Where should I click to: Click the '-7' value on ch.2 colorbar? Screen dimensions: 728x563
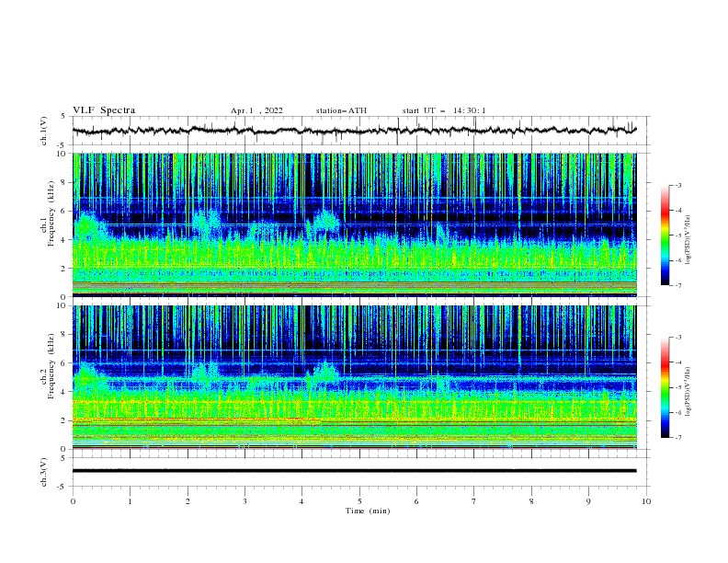677,437
